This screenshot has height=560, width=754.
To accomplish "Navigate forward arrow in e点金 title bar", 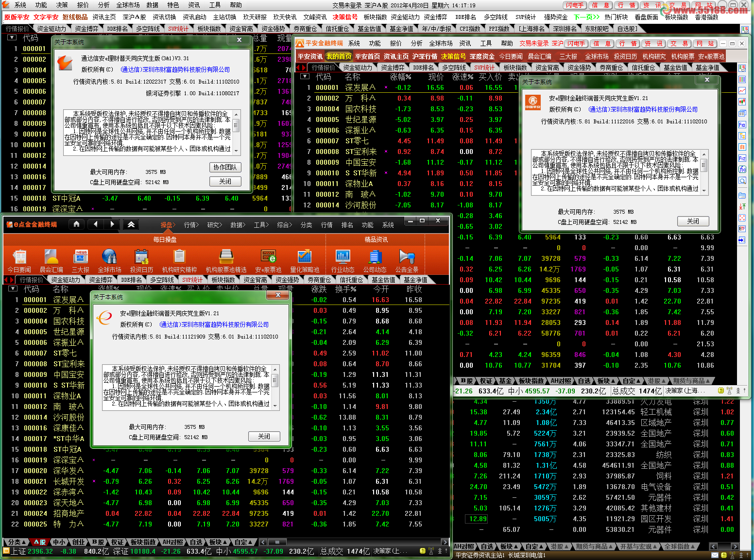I will point(112,224).
